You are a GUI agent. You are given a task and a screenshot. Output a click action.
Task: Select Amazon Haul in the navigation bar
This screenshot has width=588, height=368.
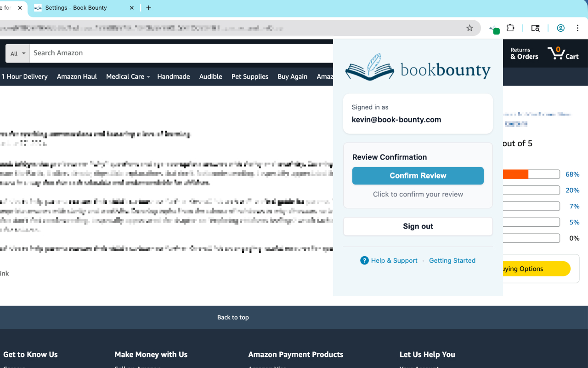click(77, 76)
